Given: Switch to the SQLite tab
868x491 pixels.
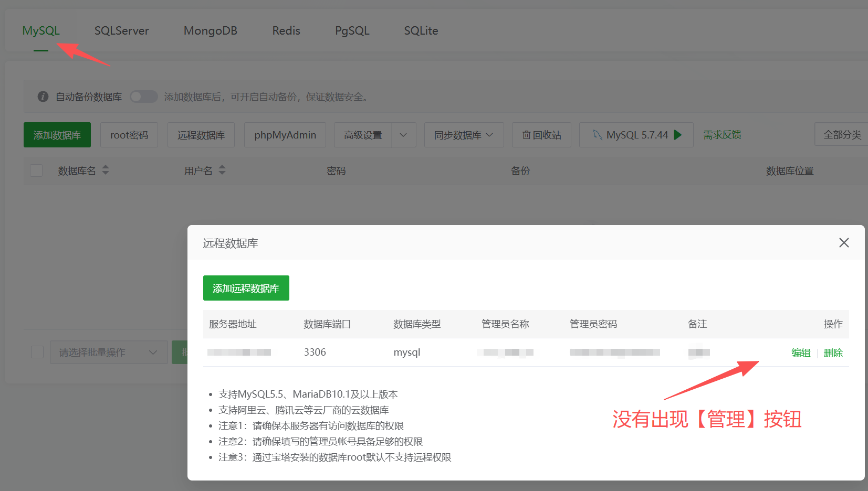Looking at the screenshot, I should tap(421, 30).
